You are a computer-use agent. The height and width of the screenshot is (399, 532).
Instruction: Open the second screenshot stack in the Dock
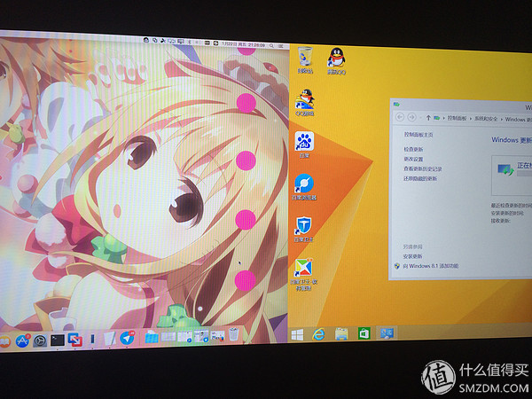click(185, 337)
